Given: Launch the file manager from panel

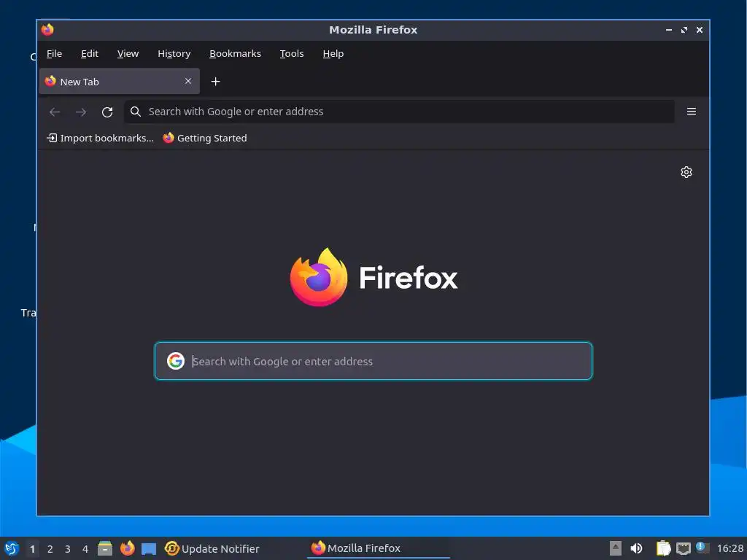Looking at the screenshot, I should click(x=105, y=548).
